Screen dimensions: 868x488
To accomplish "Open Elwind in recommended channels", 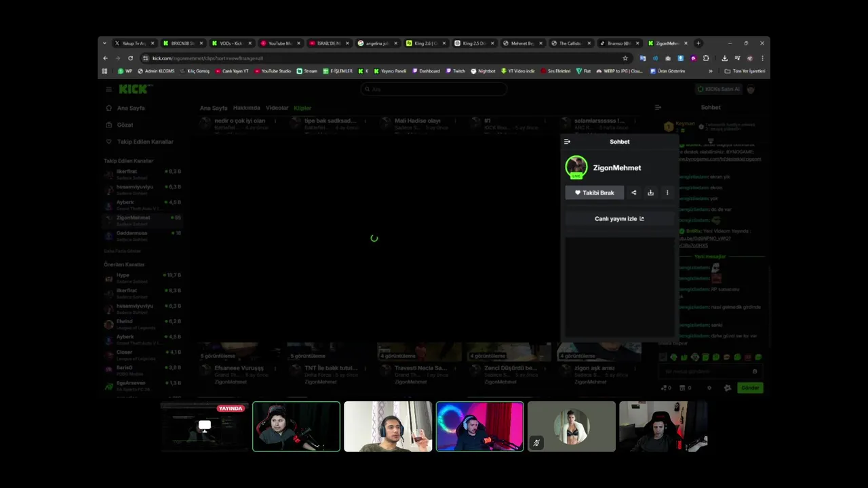I will click(x=142, y=324).
